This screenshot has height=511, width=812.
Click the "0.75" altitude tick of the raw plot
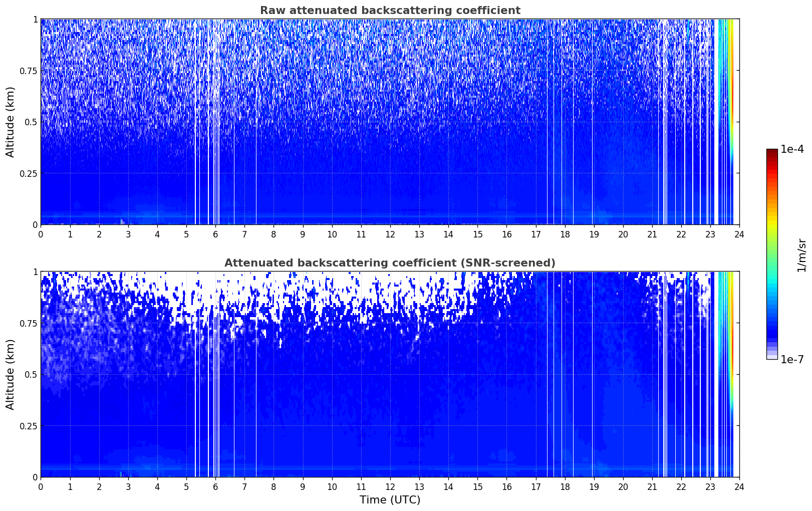(x=29, y=71)
